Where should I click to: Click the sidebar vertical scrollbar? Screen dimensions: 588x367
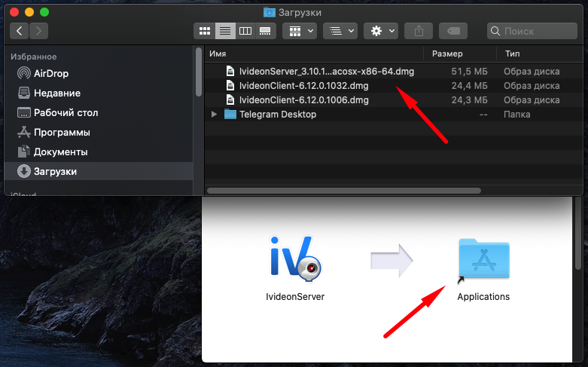pyautogui.click(x=199, y=72)
